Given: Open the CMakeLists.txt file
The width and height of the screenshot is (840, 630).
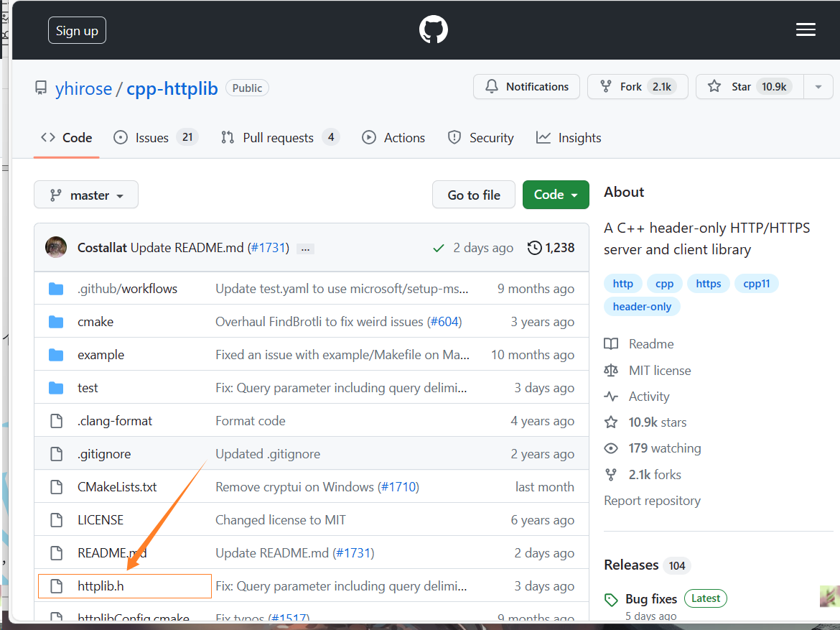Looking at the screenshot, I should pyautogui.click(x=117, y=487).
